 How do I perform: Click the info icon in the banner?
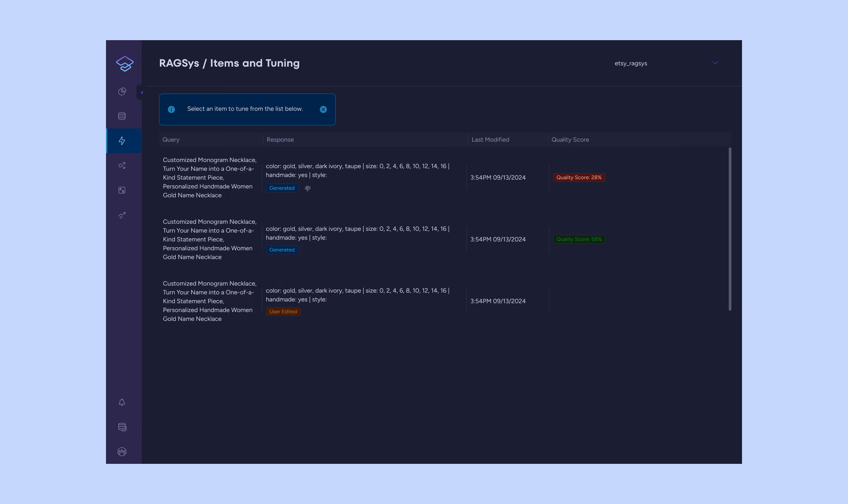(171, 109)
